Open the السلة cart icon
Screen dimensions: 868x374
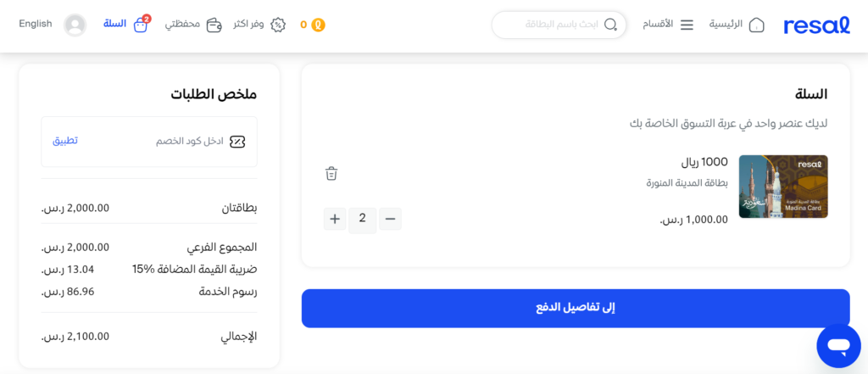[x=142, y=25]
